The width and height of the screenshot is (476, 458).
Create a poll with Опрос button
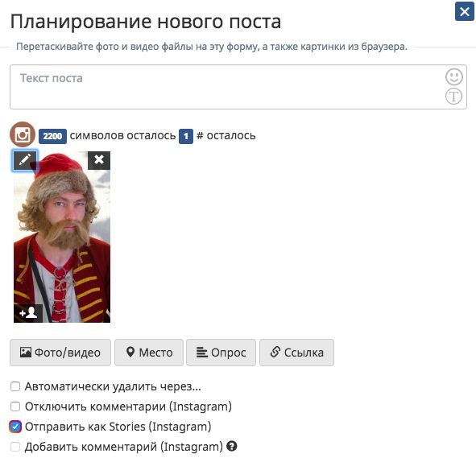click(x=221, y=353)
